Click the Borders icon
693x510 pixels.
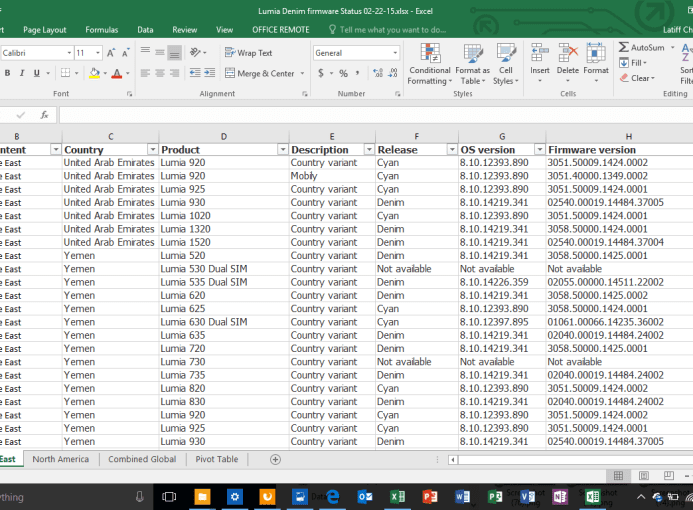[65, 73]
